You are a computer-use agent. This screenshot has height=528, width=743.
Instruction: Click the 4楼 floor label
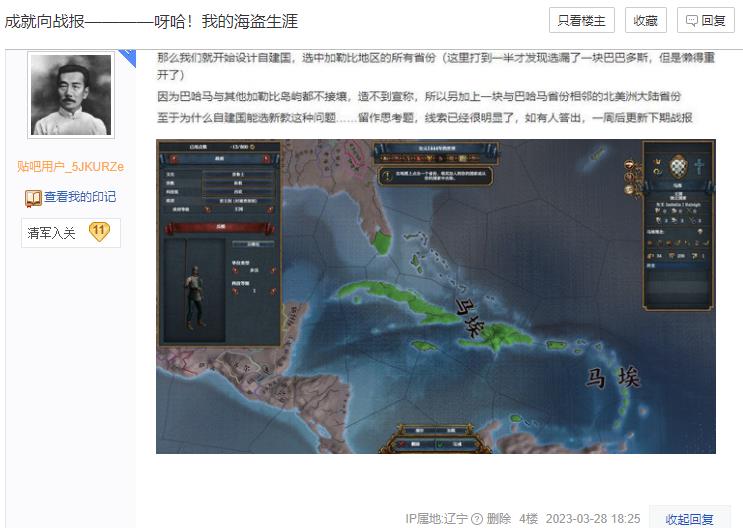(528, 519)
